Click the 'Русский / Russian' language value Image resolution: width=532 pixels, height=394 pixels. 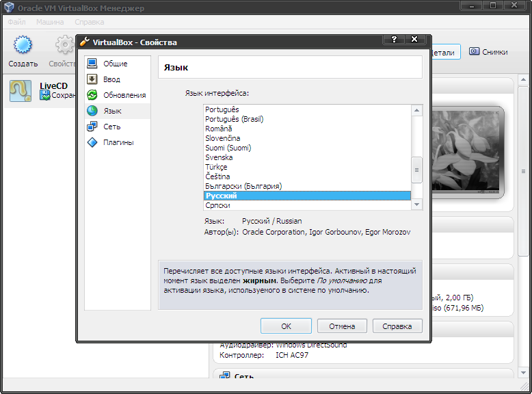pos(271,221)
